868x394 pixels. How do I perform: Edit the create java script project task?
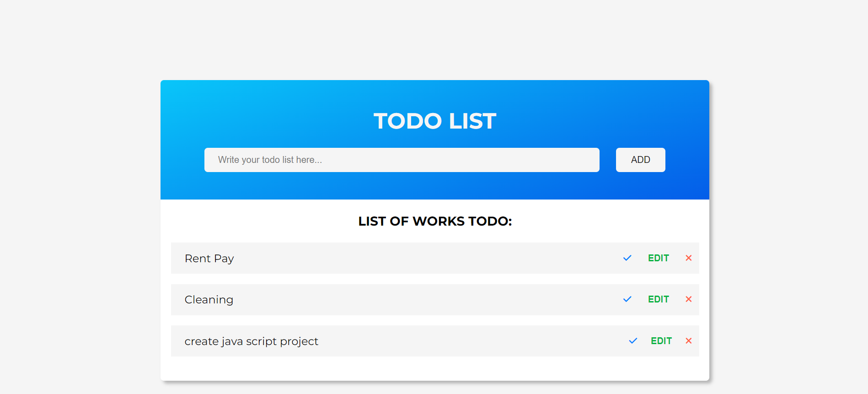pos(661,341)
